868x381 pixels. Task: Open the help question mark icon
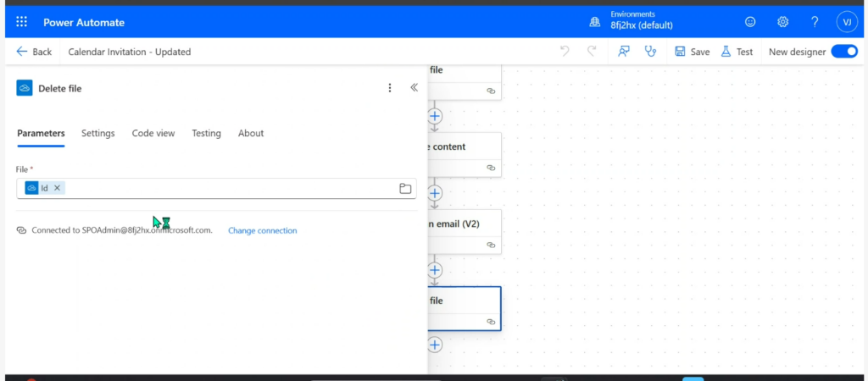815,22
